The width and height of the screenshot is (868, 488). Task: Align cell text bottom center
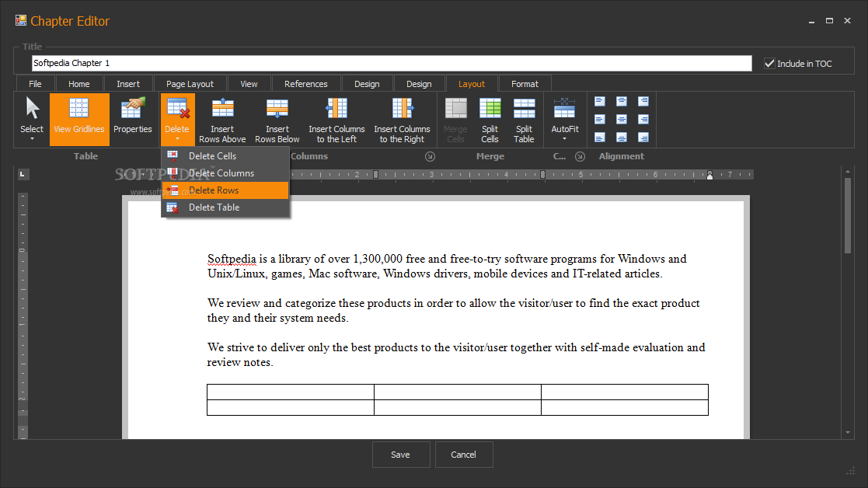tap(622, 138)
